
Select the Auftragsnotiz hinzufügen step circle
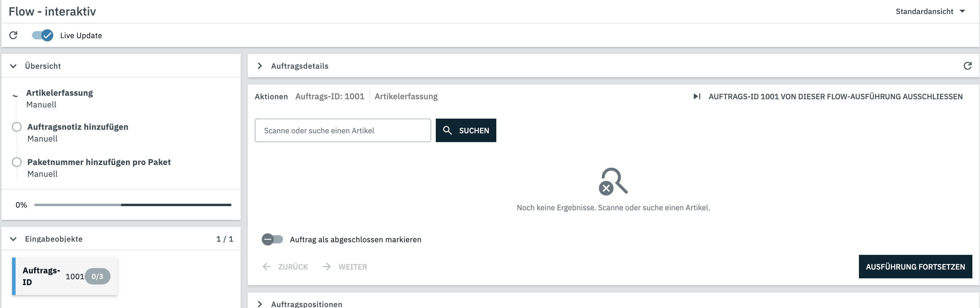17,127
